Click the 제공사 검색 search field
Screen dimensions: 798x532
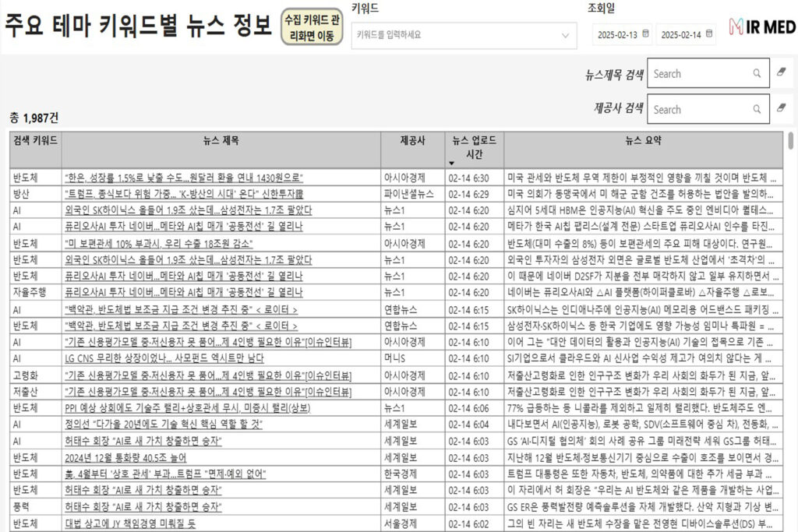click(x=708, y=109)
